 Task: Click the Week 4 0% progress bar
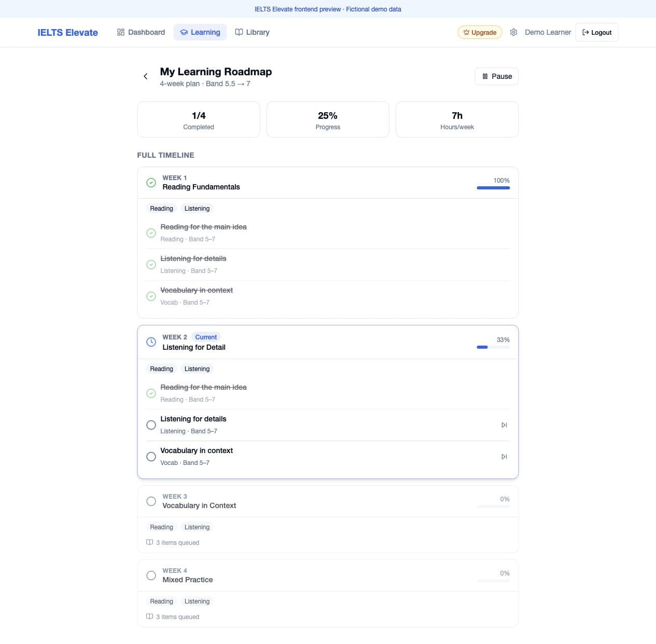(x=493, y=581)
